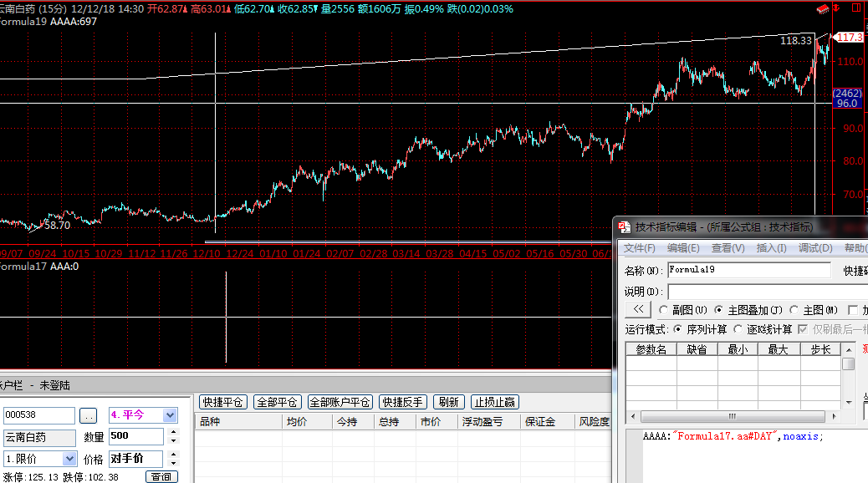Click the red rectangle icon at top right corner
868x483 pixels.
coord(858,9)
